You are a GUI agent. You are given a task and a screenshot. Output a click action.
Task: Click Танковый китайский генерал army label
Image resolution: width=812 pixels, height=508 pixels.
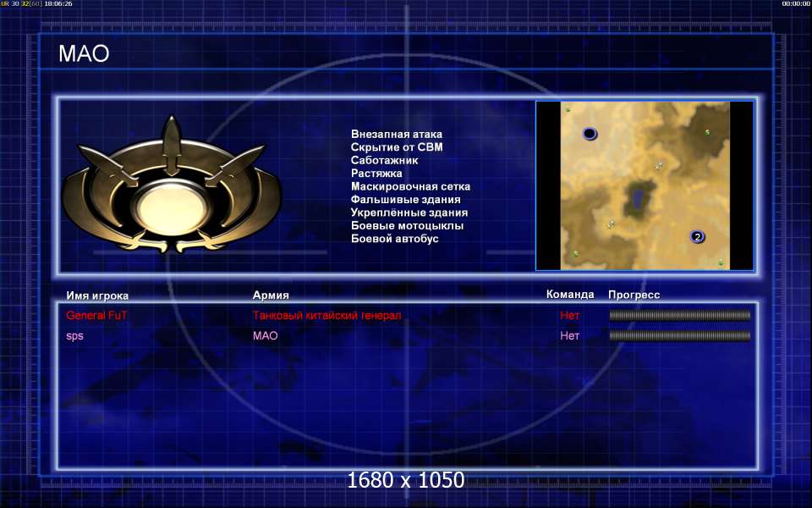[x=326, y=315]
